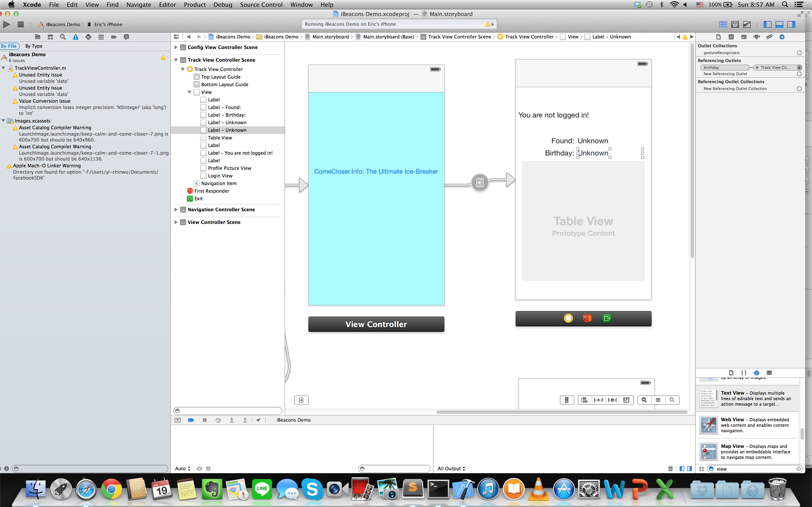Viewport: 812px width, 507px height.
Task: Select Profile Picture View in outline
Action: 229,168
